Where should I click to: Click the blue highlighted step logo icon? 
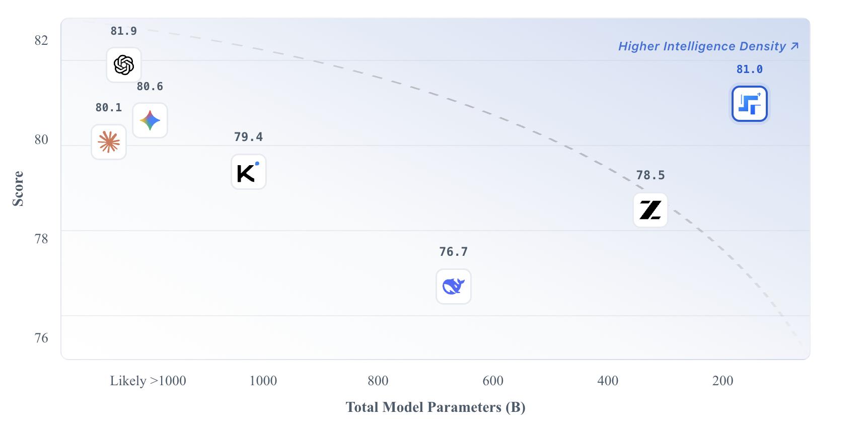coord(749,104)
